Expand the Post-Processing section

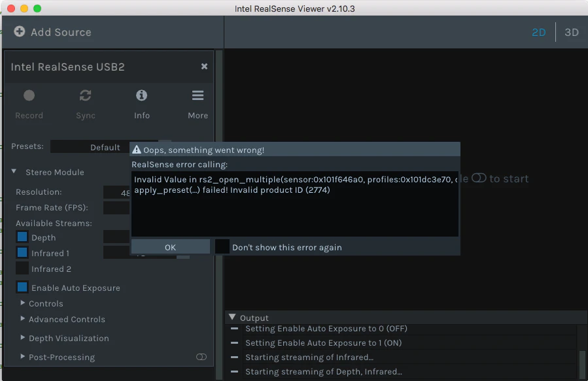click(x=22, y=356)
